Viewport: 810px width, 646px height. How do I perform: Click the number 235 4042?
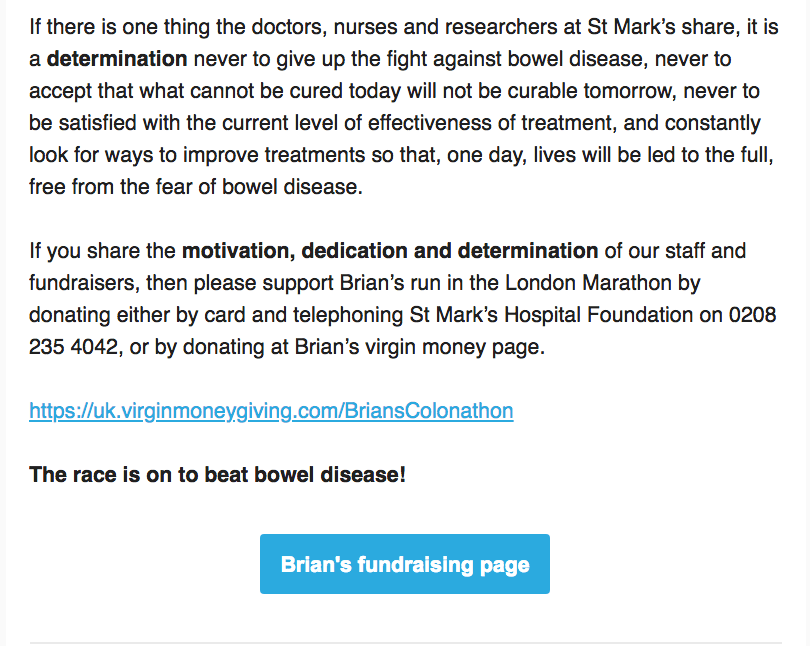coord(73,347)
